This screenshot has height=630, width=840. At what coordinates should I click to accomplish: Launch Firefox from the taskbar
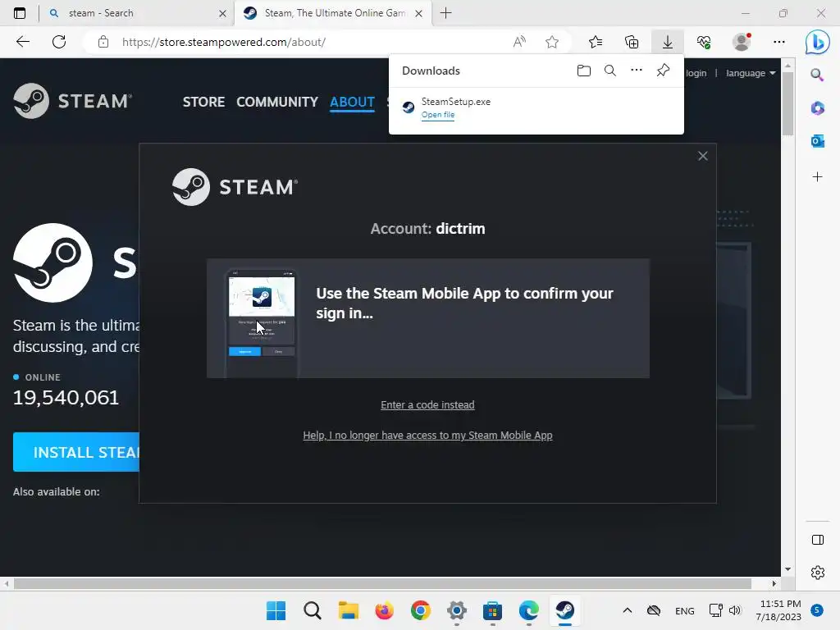coord(384,610)
